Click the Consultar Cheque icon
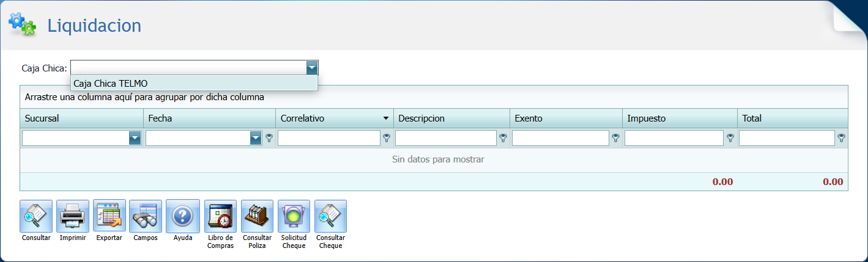This screenshot has height=262, width=868. click(330, 216)
